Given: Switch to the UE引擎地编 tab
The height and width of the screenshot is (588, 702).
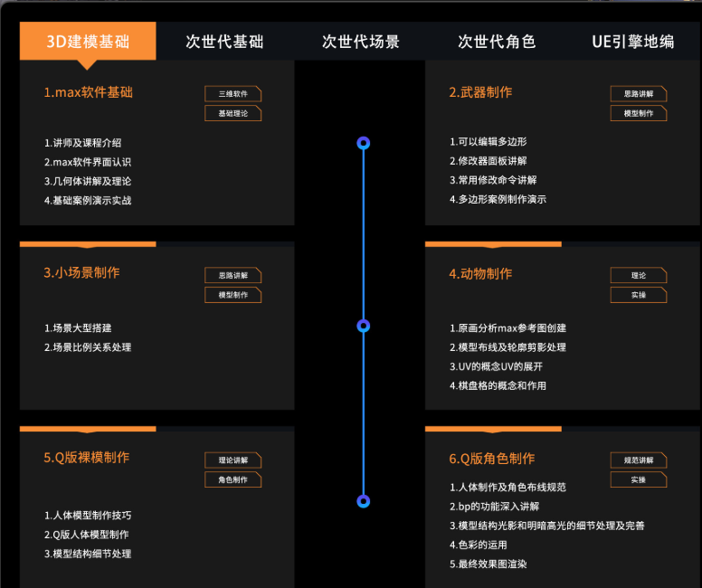Looking at the screenshot, I should [632, 42].
